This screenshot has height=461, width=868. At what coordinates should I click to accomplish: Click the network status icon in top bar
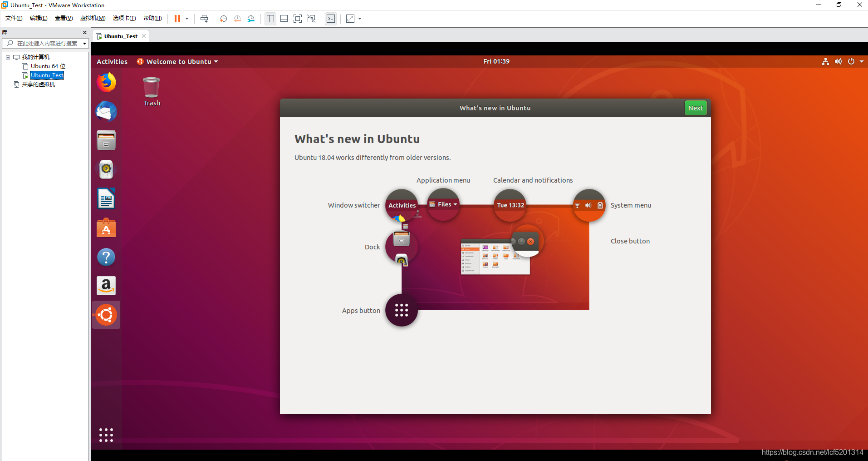[825, 62]
